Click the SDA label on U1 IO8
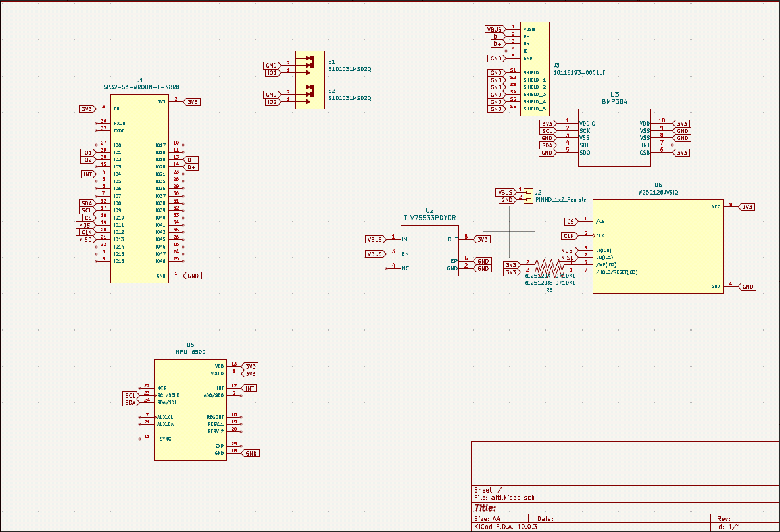 pyautogui.click(x=87, y=203)
